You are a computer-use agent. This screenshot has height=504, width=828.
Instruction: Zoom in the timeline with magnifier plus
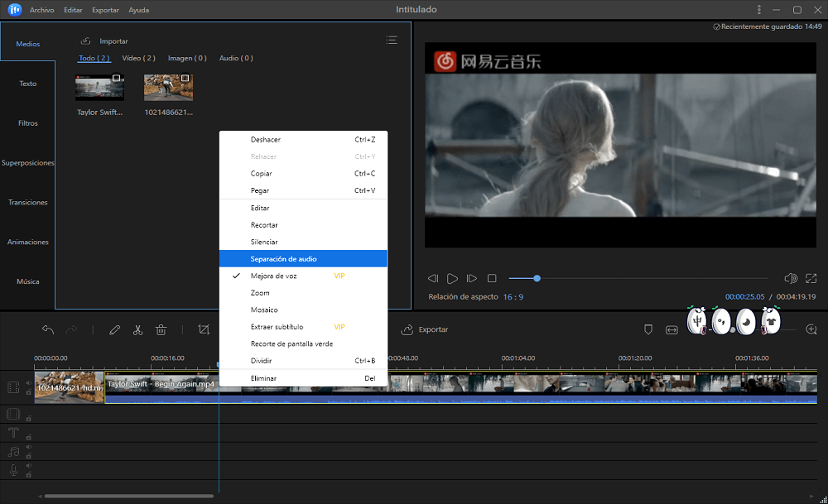coord(811,330)
